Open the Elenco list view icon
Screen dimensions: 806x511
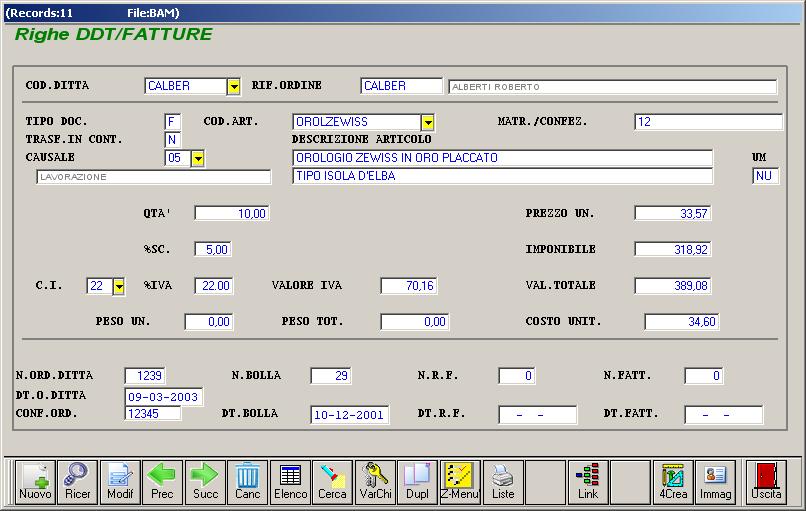click(290, 482)
